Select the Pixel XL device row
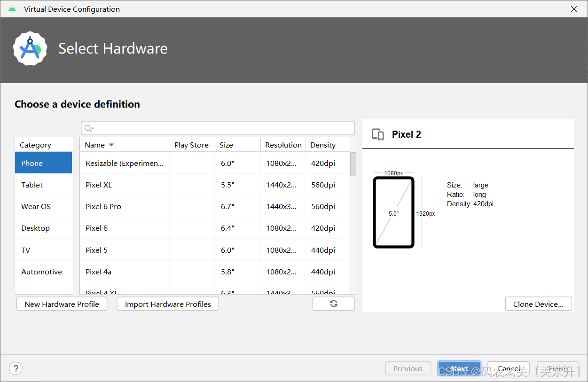 215,185
